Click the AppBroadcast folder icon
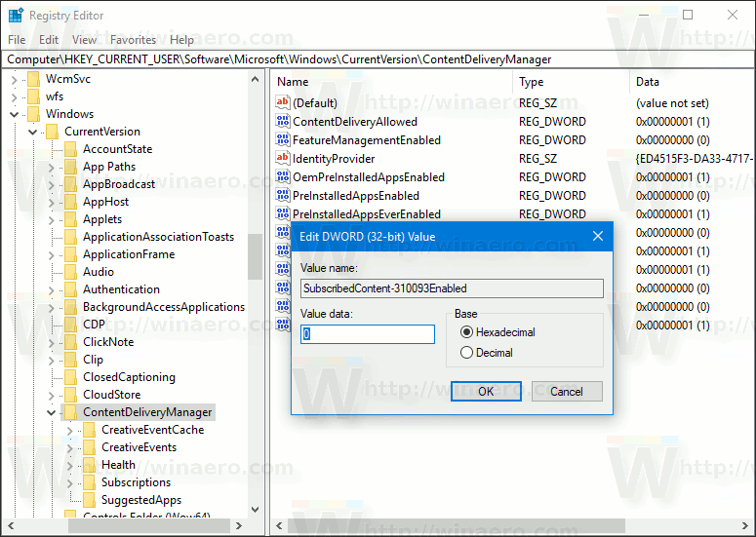 (x=71, y=184)
